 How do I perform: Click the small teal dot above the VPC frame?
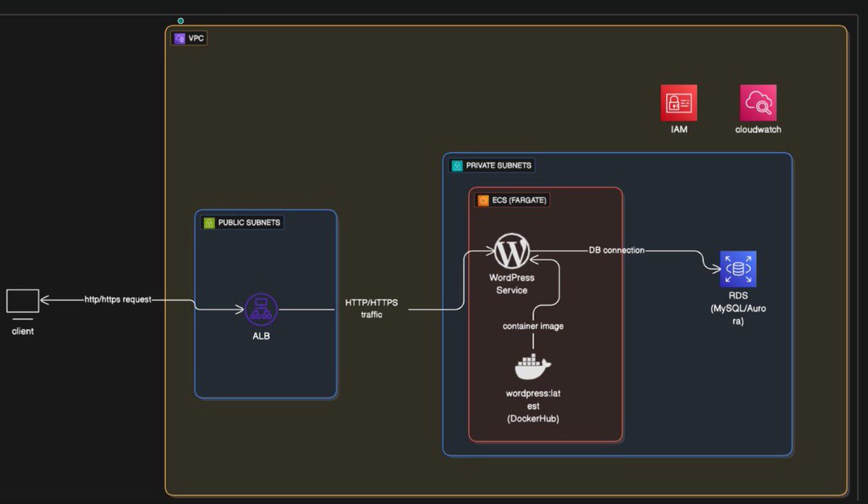(x=180, y=21)
